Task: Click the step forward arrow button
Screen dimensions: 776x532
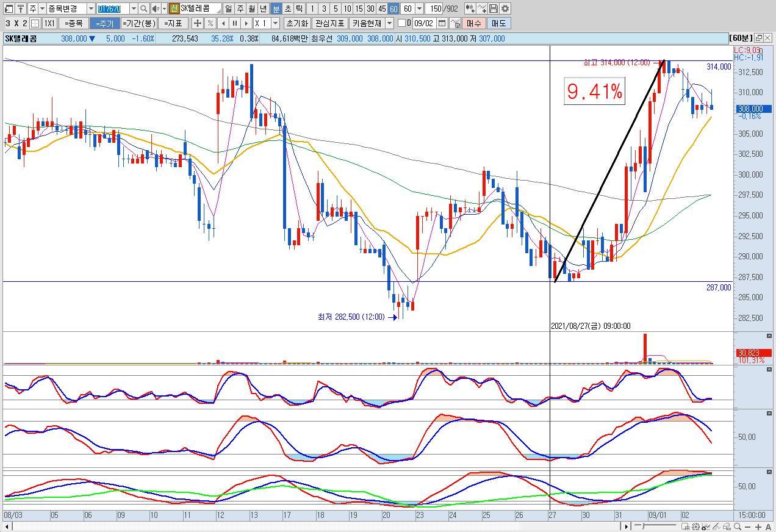Action: click(246, 23)
